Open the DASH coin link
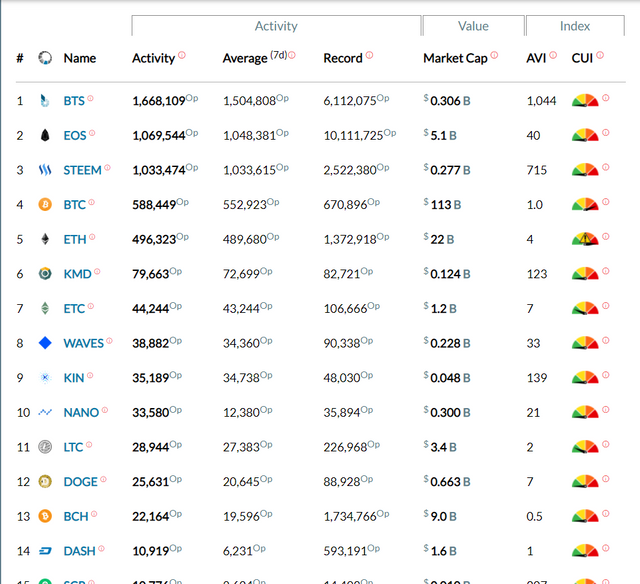Image resolution: width=640 pixels, height=584 pixels. 80,551
